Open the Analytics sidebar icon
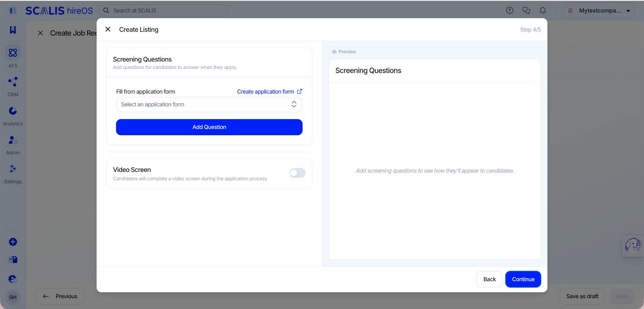644x309 pixels. pyautogui.click(x=13, y=111)
